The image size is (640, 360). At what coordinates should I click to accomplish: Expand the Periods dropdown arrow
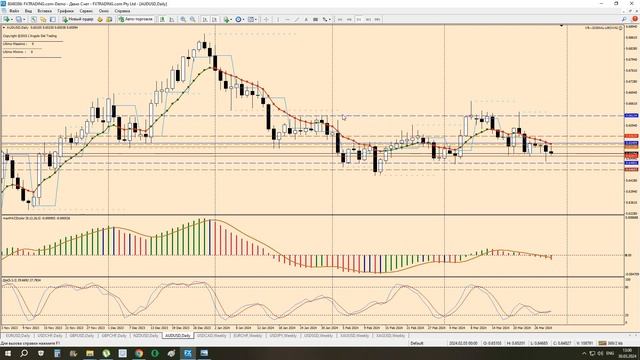pyautogui.click(x=244, y=19)
